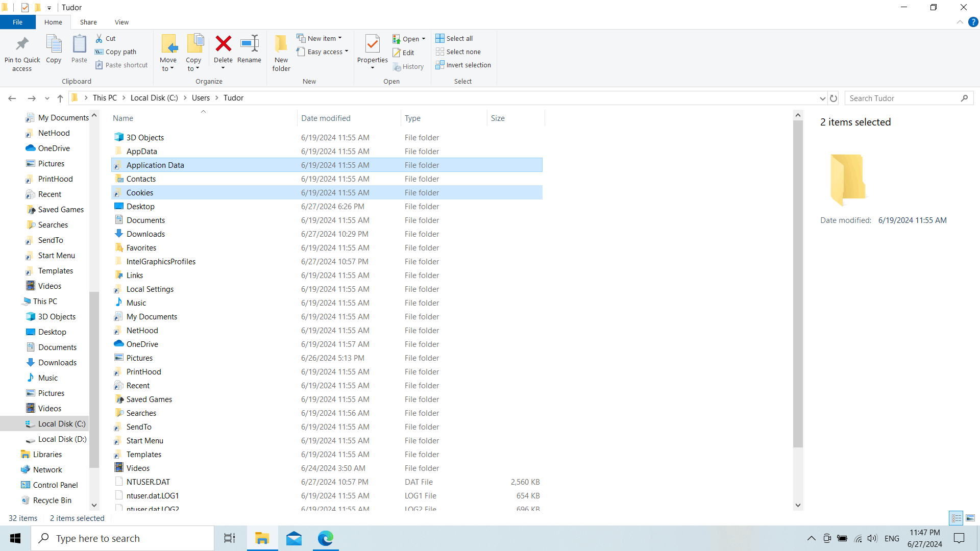The image size is (980, 551).
Task: Open the File menu tab
Action: point(17,22)
